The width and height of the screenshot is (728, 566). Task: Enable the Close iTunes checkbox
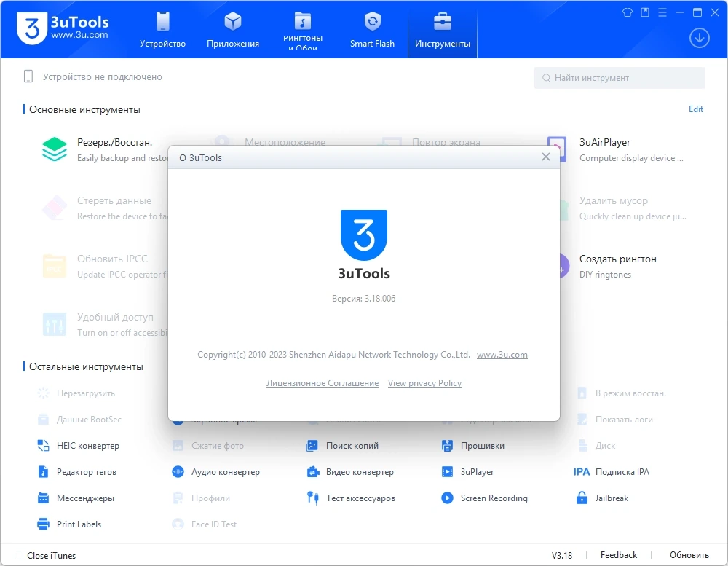19,555
